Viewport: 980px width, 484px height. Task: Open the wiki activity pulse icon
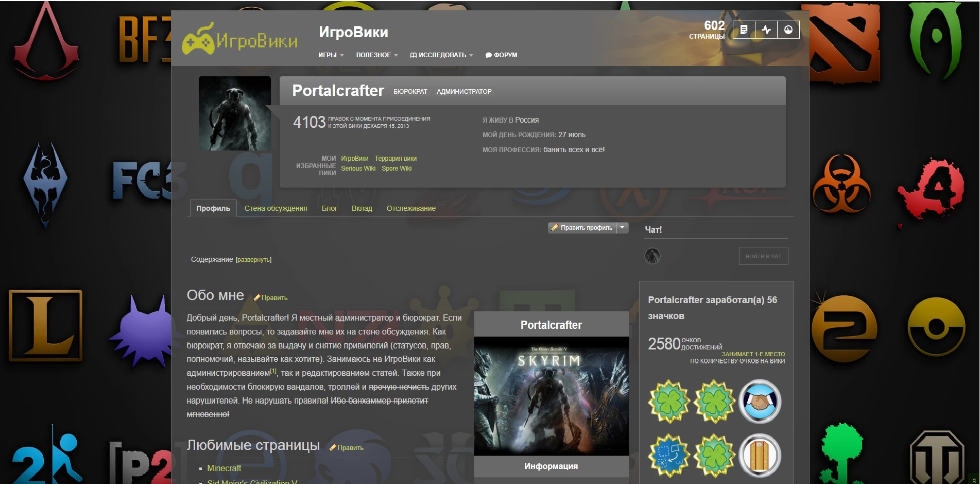766,30
